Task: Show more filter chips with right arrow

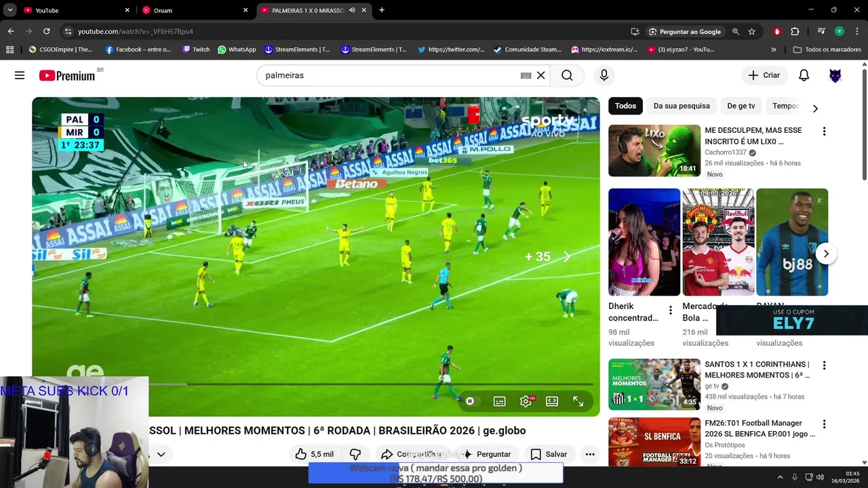Action: pos(815,108)
